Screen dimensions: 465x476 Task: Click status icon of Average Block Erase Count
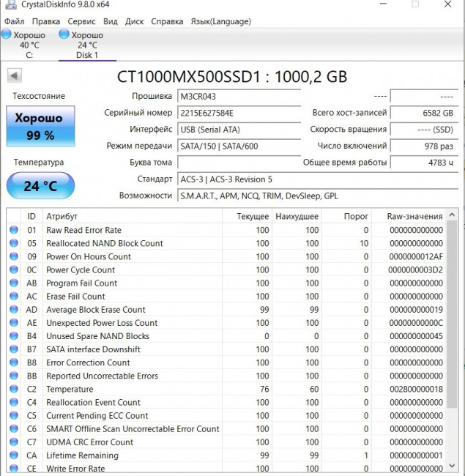tap(14, 309)
